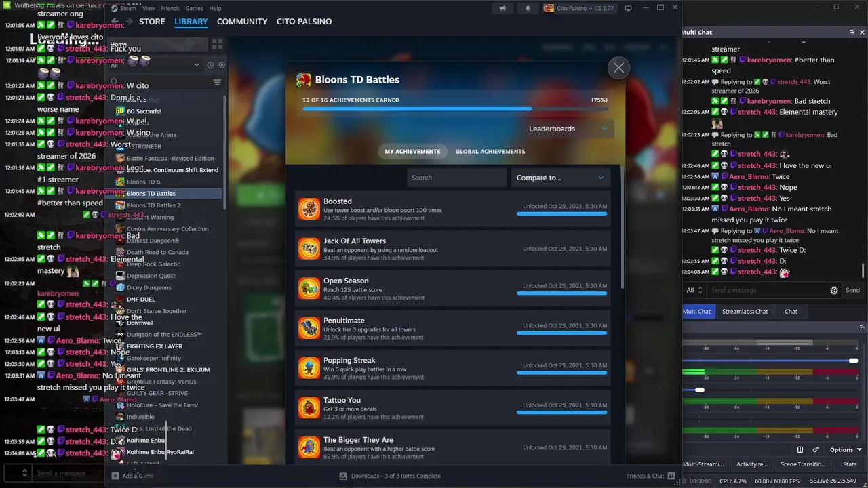Adjust the second low-volume mixer slider
The width and height of the screenshot is (868, 488).
point(700,390)
